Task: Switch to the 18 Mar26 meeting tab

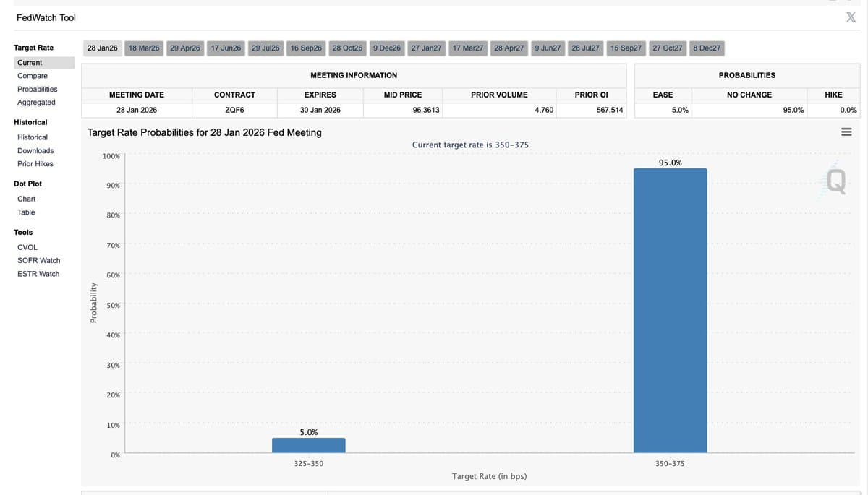Action: 143,48
